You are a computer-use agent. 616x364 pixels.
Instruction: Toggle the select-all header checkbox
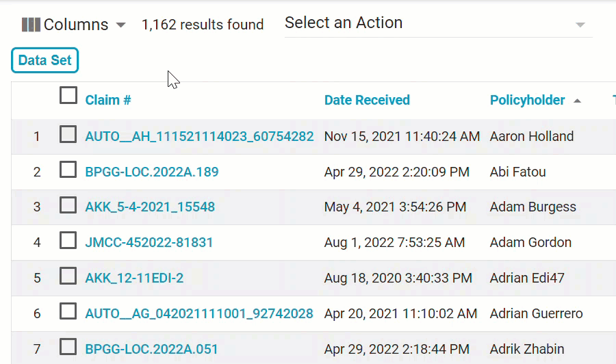[x=68, y=96]
